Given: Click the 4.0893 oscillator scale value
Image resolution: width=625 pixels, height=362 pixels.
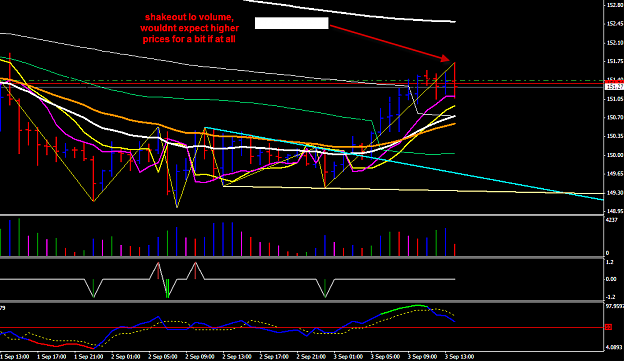Looking at the screenshot, I should click(x=614, y=347).
